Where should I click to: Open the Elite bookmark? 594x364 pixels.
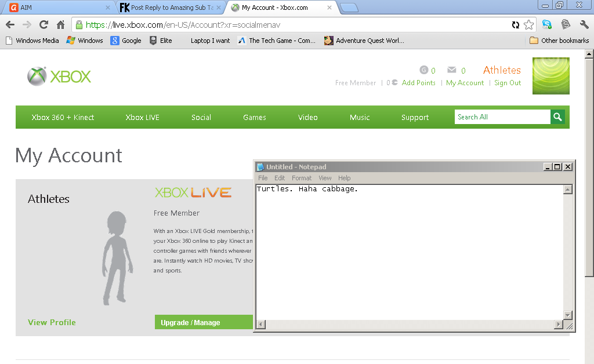[x=161, y=41]
